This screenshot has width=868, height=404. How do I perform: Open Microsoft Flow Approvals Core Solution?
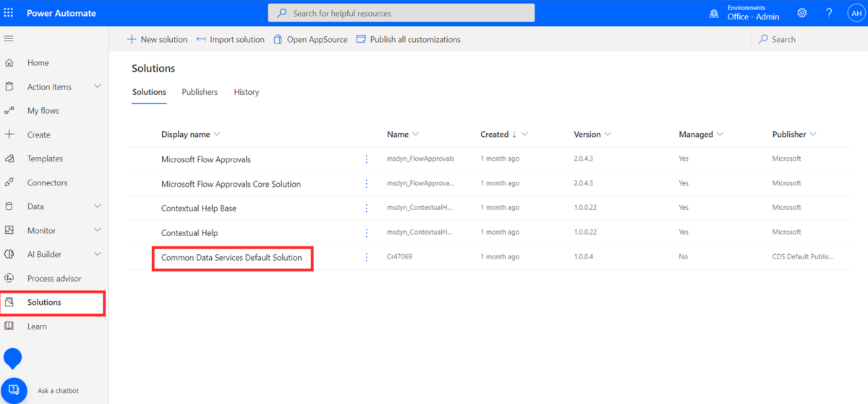click(231, 183)
